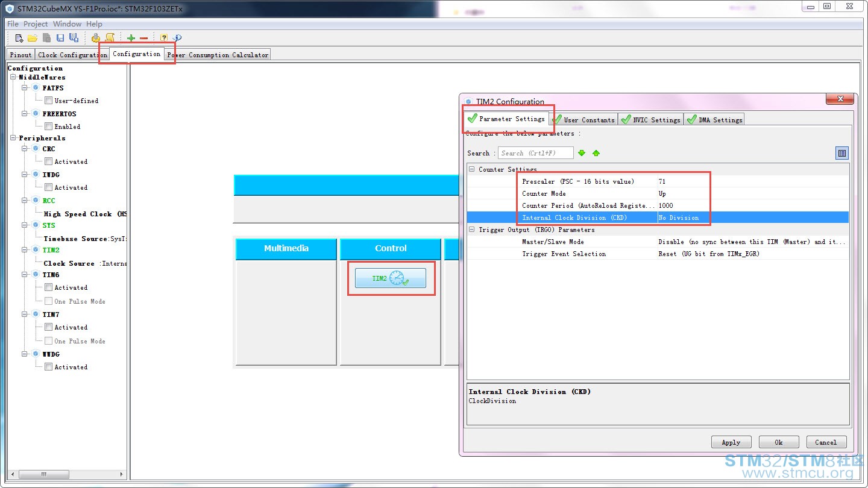Open the Window menu
This screenshot has width=868, height=488.
67,24
